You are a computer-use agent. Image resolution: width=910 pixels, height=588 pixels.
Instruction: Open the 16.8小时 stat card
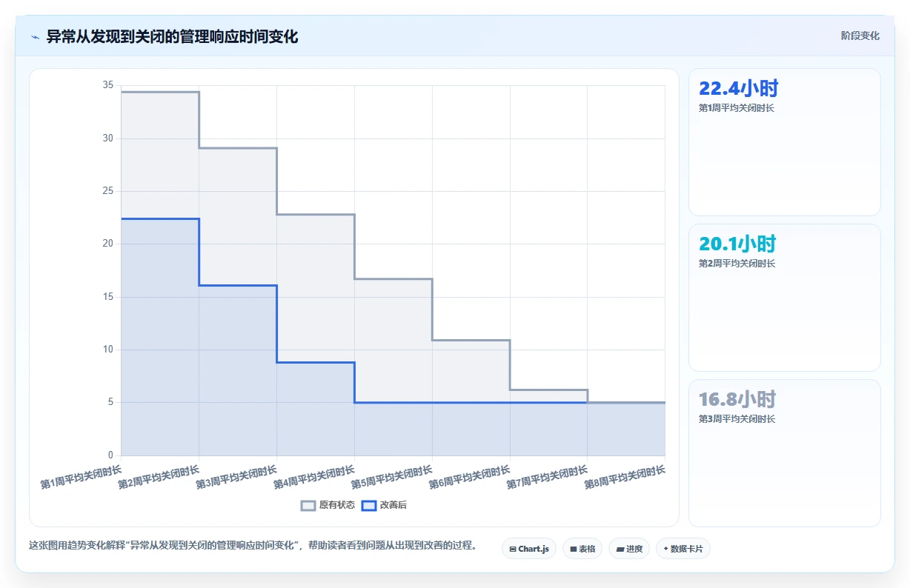pos(785,453)
